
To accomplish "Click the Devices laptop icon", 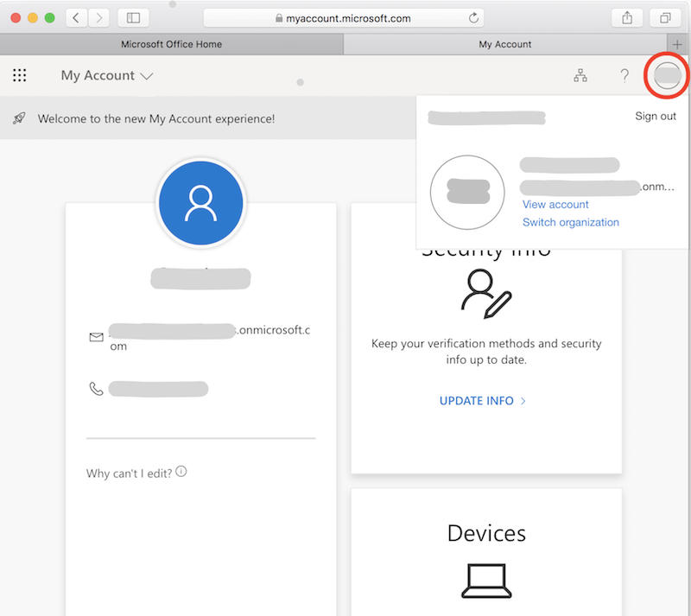I will 486,581.
